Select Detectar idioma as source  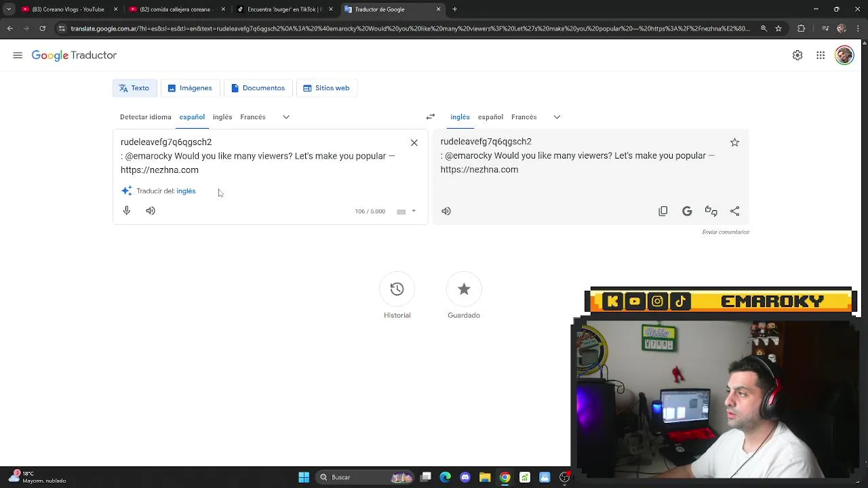[146, 117]
